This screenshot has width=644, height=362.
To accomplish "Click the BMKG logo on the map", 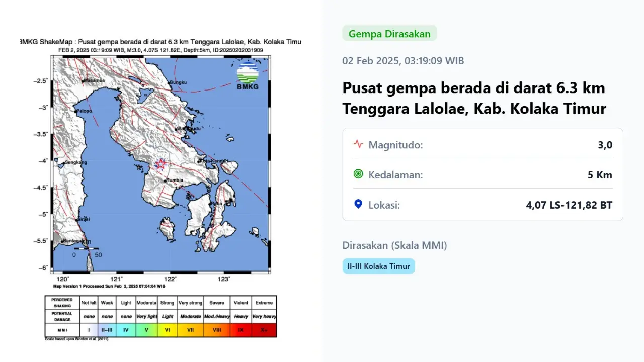I will [248, 76].
